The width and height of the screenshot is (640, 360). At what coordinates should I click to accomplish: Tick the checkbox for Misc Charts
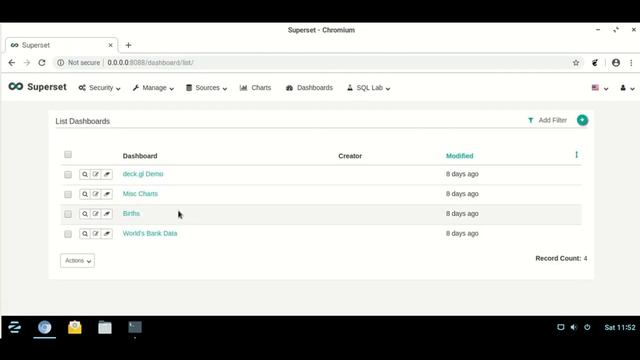[68, 194]
